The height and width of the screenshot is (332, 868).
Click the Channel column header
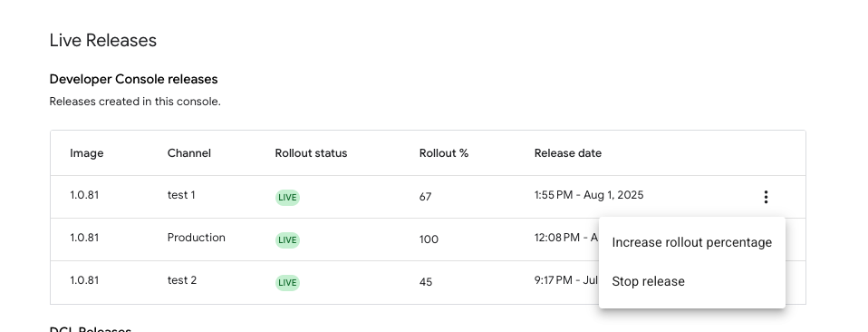(189, 153)
